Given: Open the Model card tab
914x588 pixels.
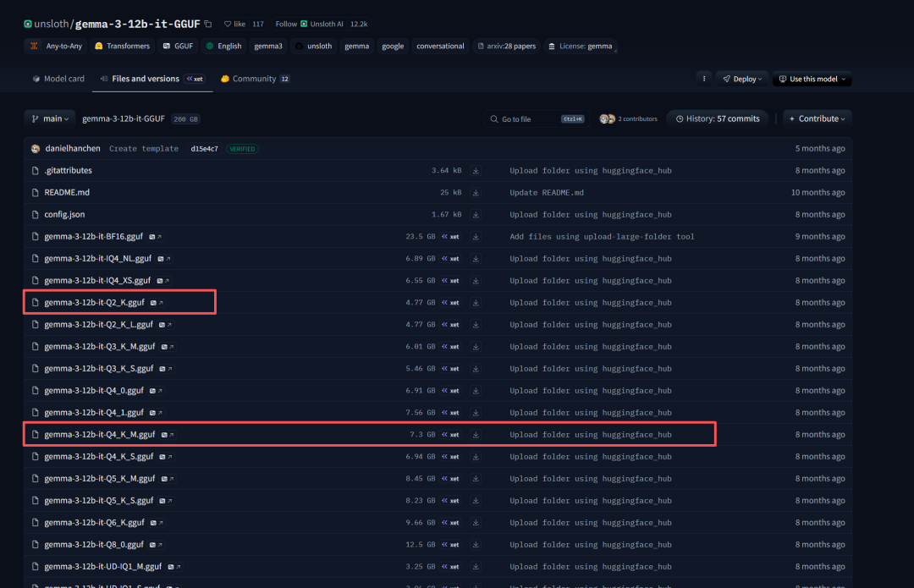Looking at the screenshot, I should 58,79.
